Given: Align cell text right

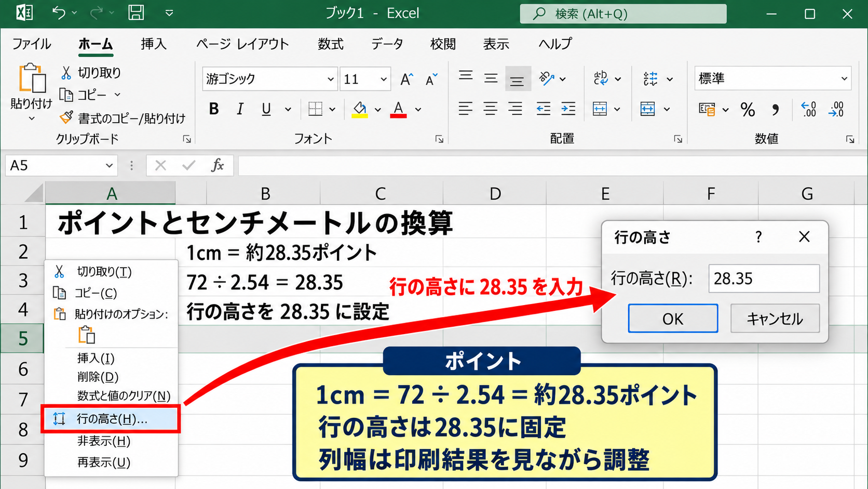Looking at the screenshot, I should click(x=516, y=109).
